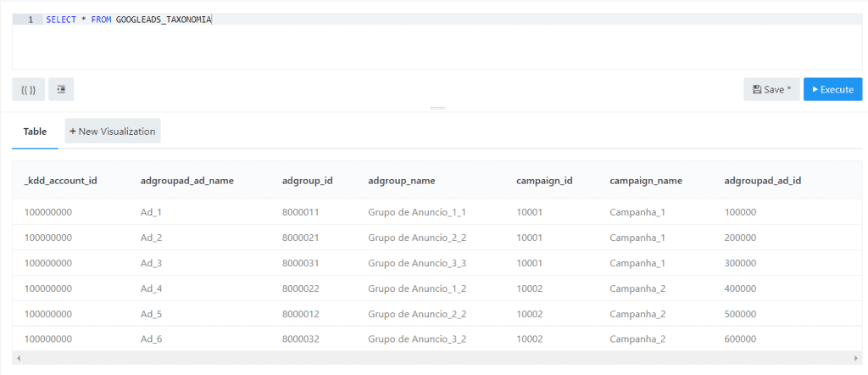Screen dimensions: 868x375
Task: Click the editor resize handle
Action: click(437, 108)
